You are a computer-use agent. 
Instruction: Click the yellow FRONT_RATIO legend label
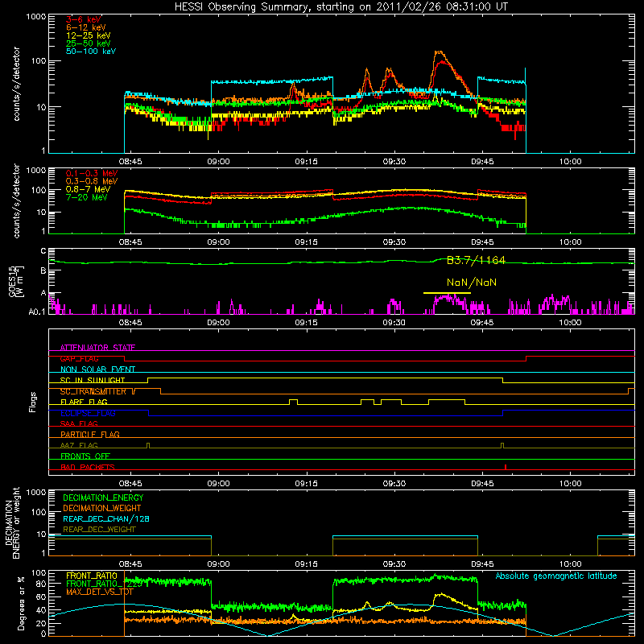coord(92,576)
